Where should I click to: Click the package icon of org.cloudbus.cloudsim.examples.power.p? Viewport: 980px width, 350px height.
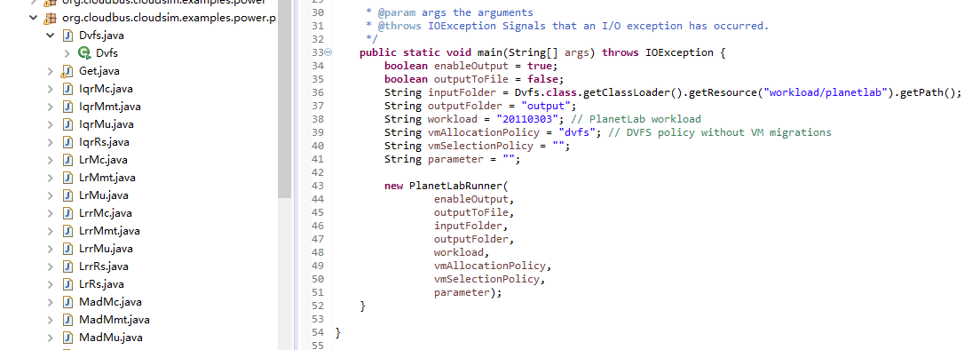(x=50, y=18)
